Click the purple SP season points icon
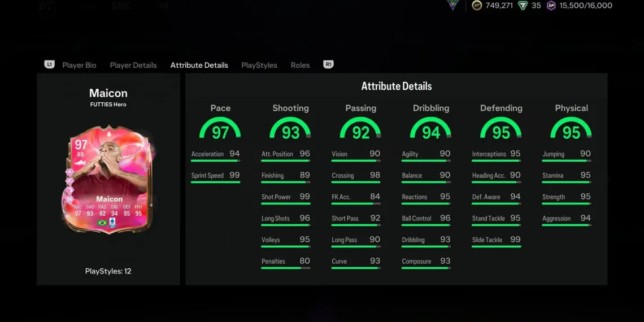This screenshot has width=644, height=322. click(x=551, y=6)
